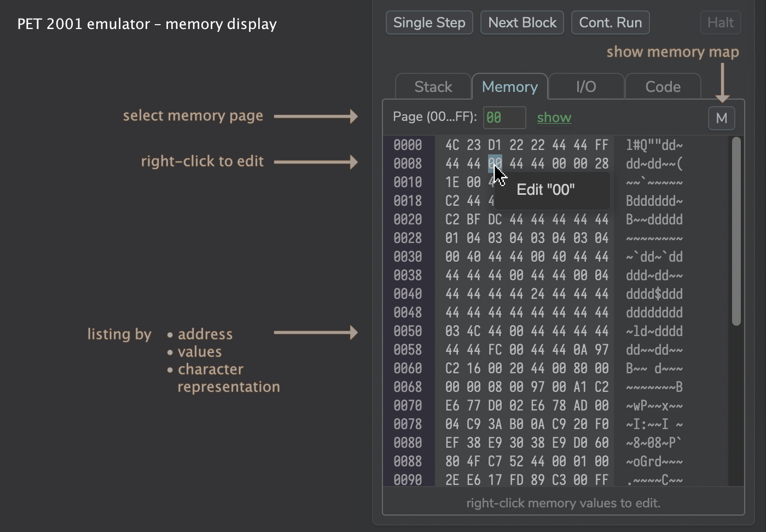The image size is (766, 532).
Task: Click value DC in row 0020
Action: (x=495, y=219)
